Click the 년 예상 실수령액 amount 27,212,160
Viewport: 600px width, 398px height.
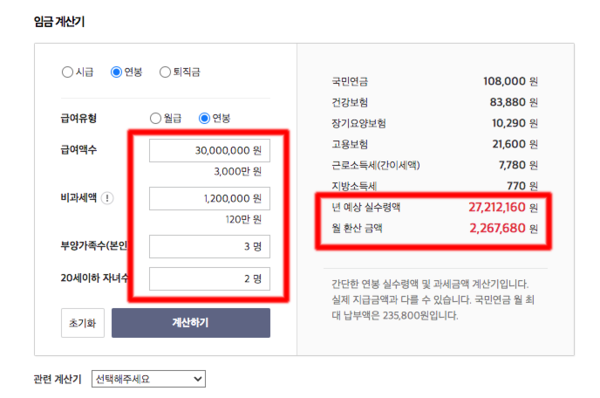click(497, 207)
